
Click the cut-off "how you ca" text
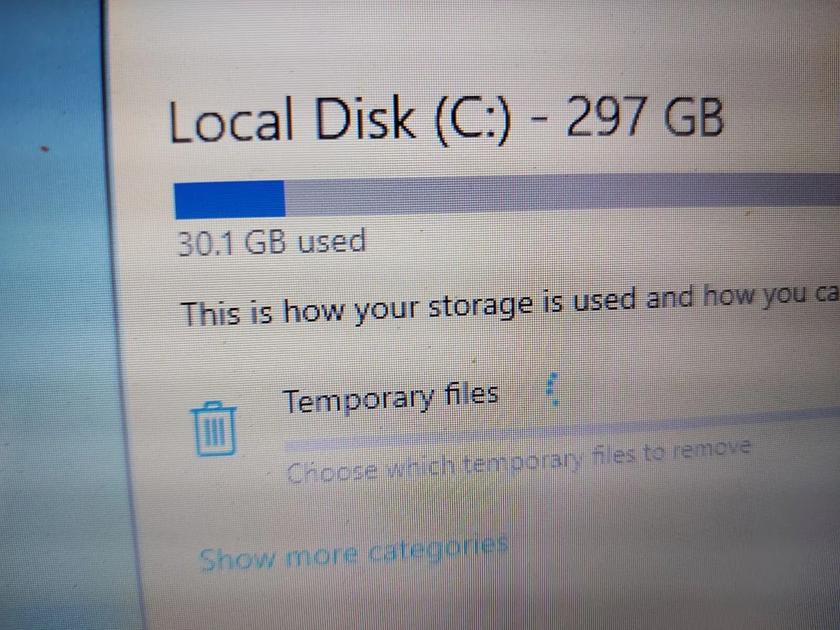tap(771, 297)
